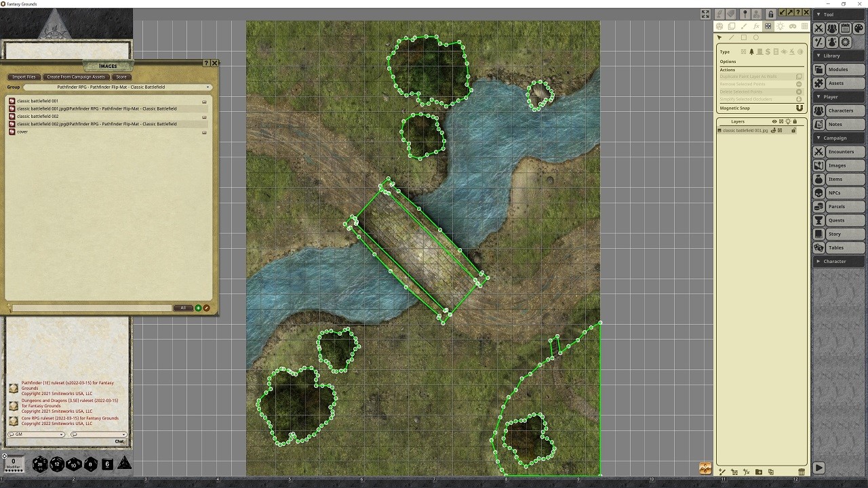
Task: Open the Group dropdown in the Images window
Action: coord(208,87)
